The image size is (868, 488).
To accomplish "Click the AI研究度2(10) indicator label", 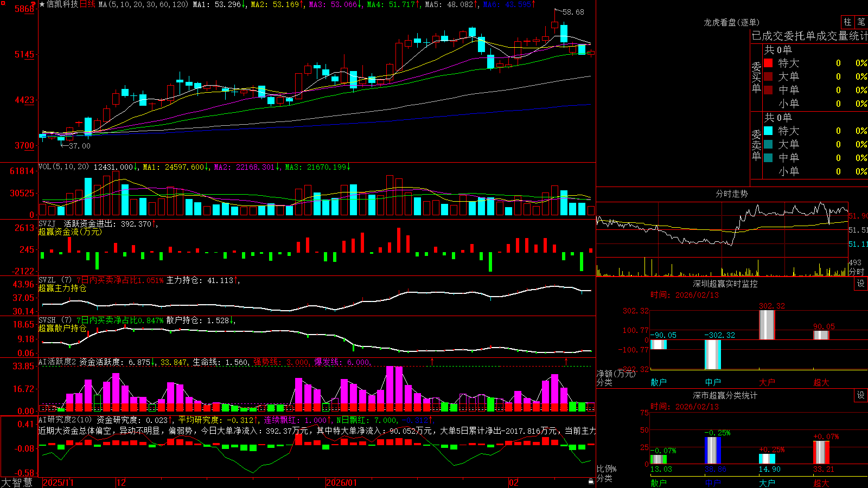I will [65, 420].
